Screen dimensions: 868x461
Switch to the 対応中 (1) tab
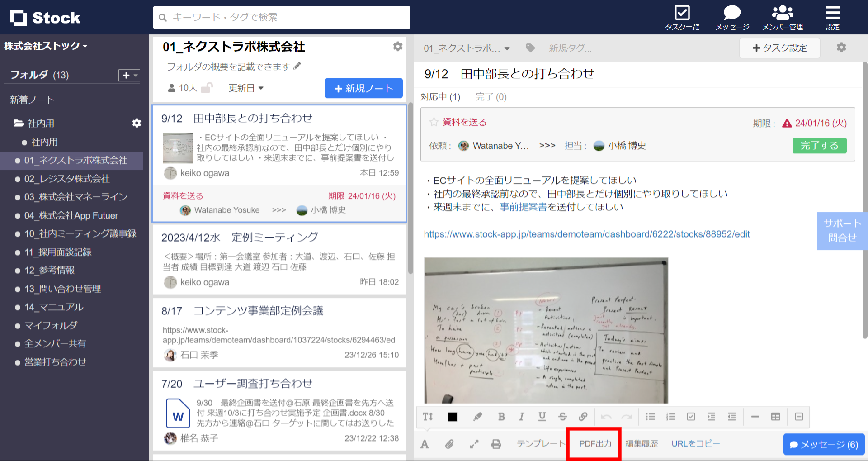point(441,97)
